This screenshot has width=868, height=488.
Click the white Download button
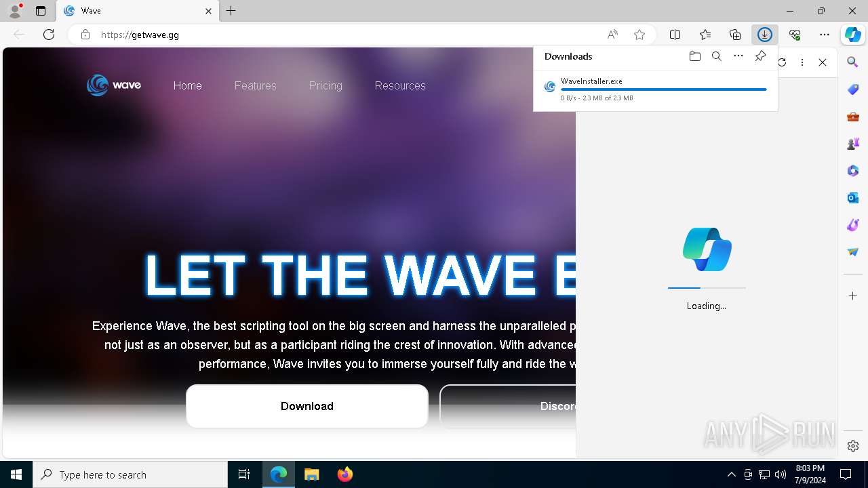point(307,406)
